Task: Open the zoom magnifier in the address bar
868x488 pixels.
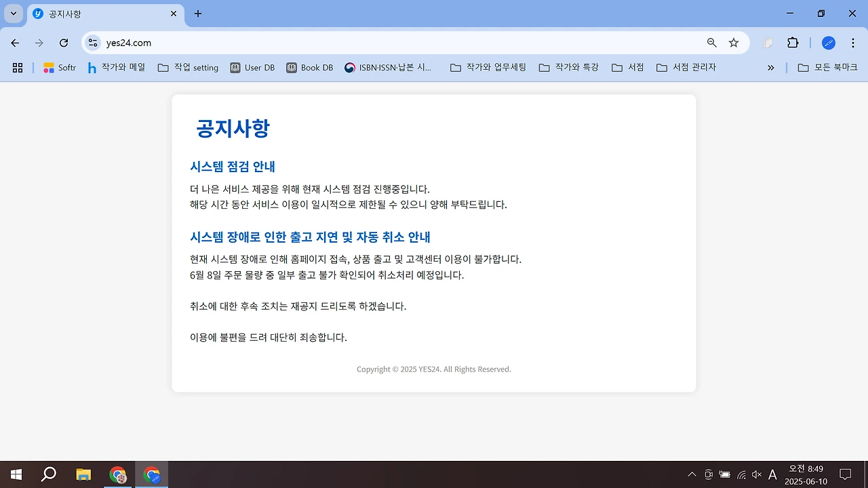Action: (x=712, y=43)
